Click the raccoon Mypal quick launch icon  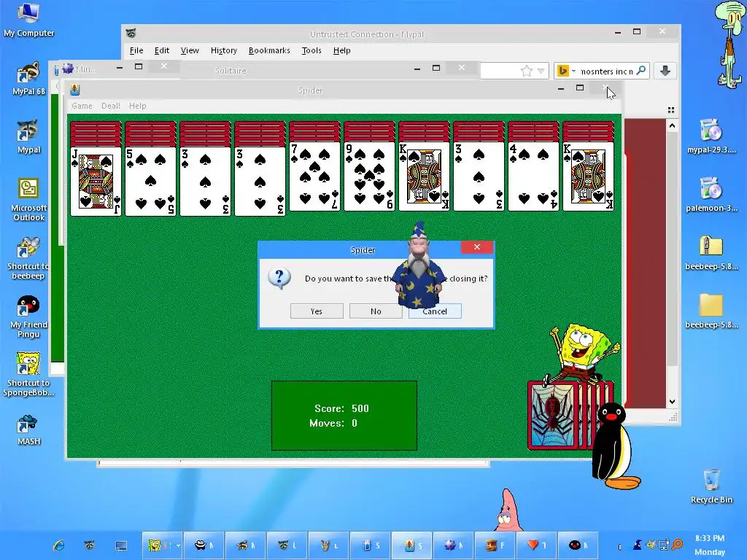tap(90, 545)
